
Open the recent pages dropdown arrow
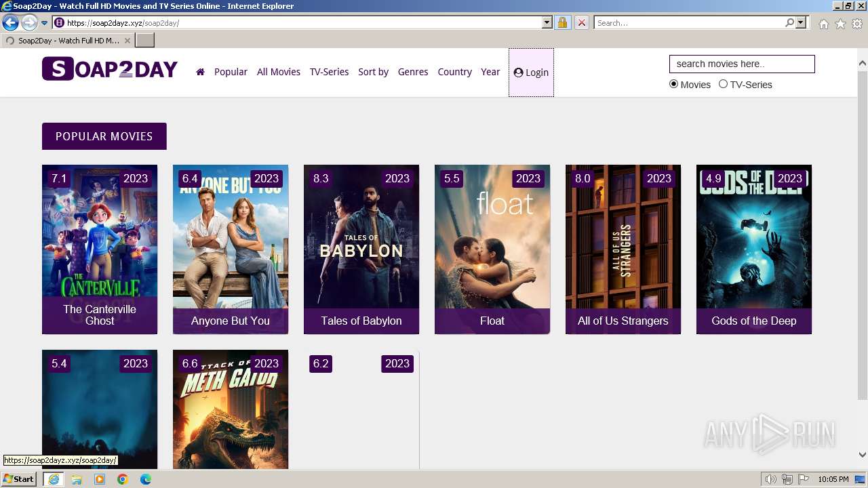click(x=45, y=23)
